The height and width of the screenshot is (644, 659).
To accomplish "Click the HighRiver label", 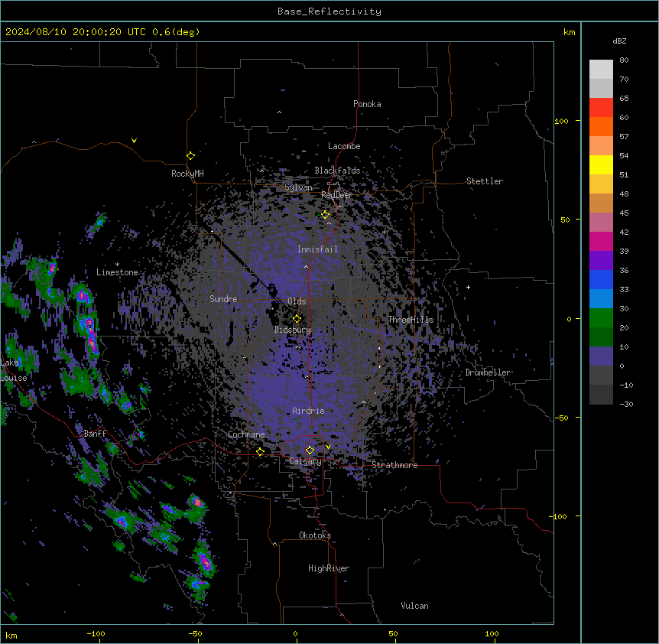I will click(329, 568).
